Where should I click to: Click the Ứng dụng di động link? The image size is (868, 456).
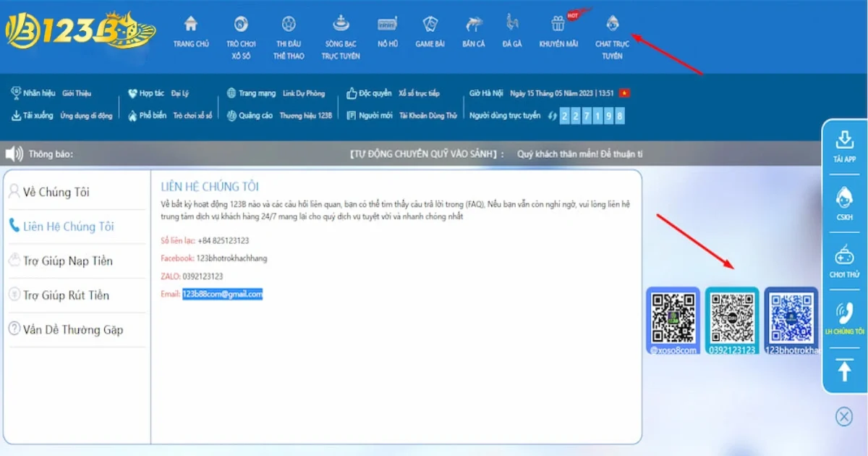tap(86, 116)
